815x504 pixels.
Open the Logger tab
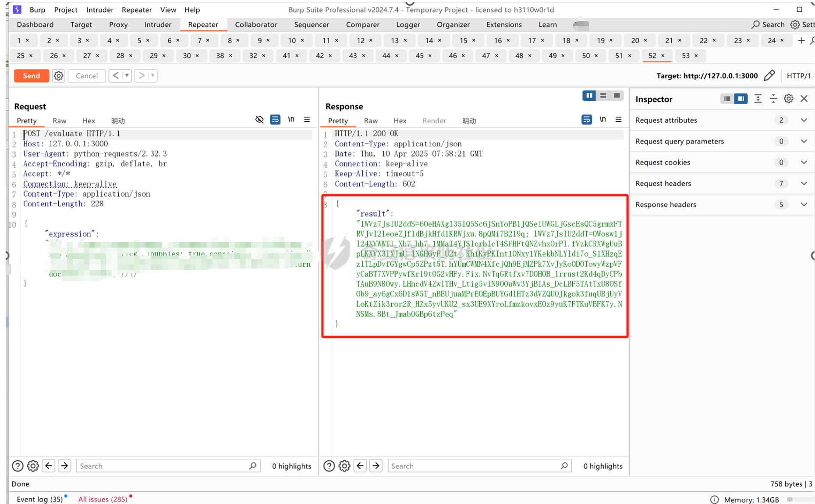(x=408, y=25)
